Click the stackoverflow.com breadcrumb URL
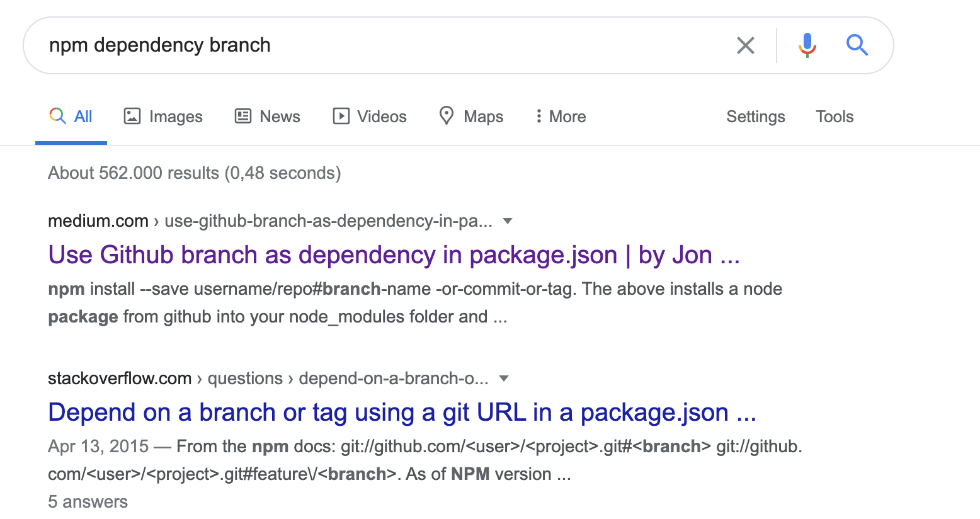 coord(268,379)
